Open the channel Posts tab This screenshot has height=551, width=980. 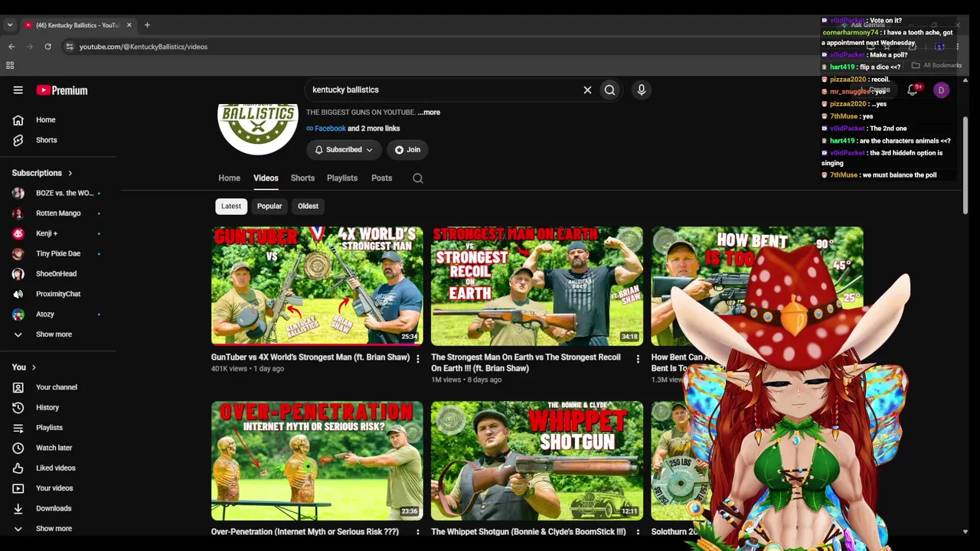(381, 178)
